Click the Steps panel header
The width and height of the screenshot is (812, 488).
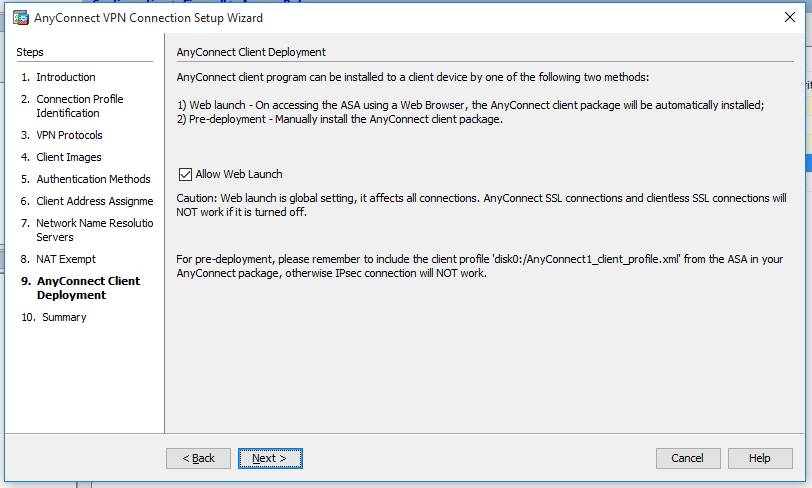click(x=30, y=52)
